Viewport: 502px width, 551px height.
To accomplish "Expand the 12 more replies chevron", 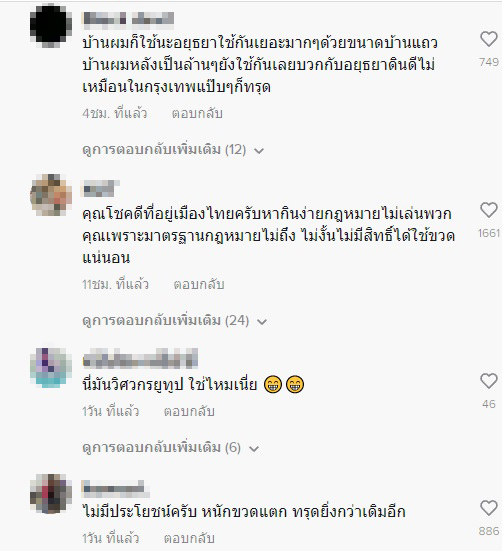I will 259,151.
